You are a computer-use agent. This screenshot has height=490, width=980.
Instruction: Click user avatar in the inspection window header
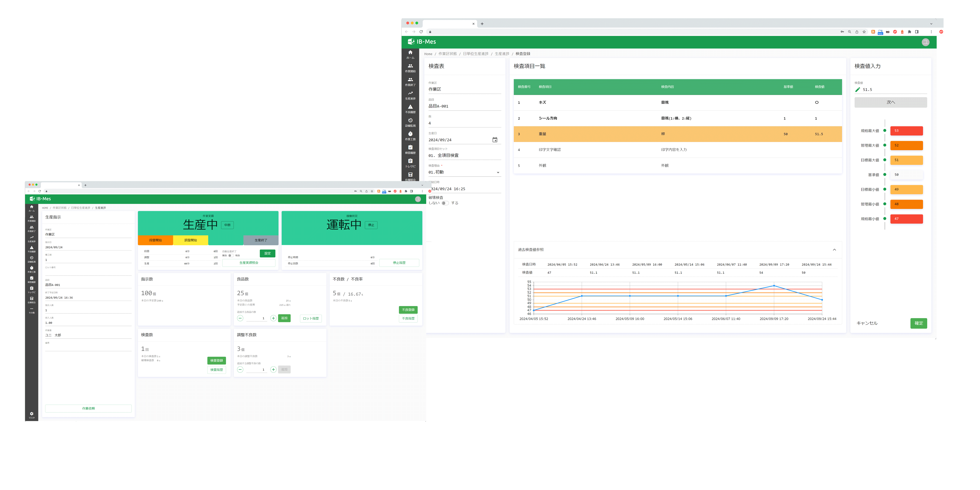click(x=926, y=42)
